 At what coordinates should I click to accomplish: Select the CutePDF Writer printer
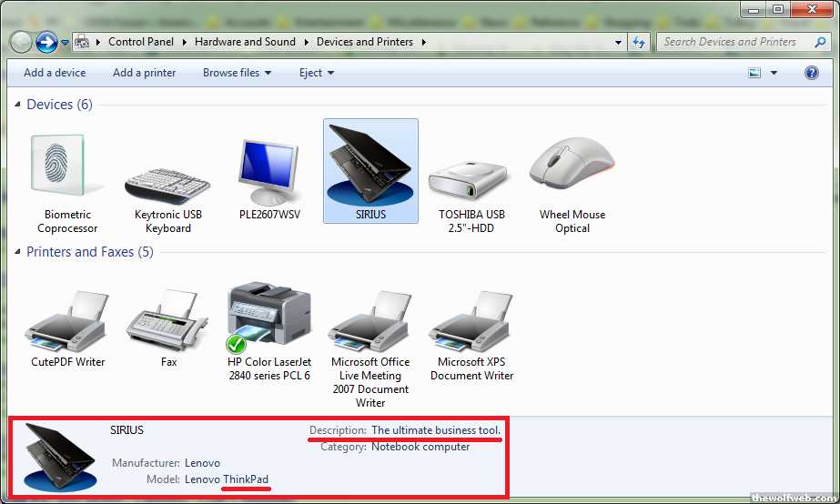pos(67,323)
